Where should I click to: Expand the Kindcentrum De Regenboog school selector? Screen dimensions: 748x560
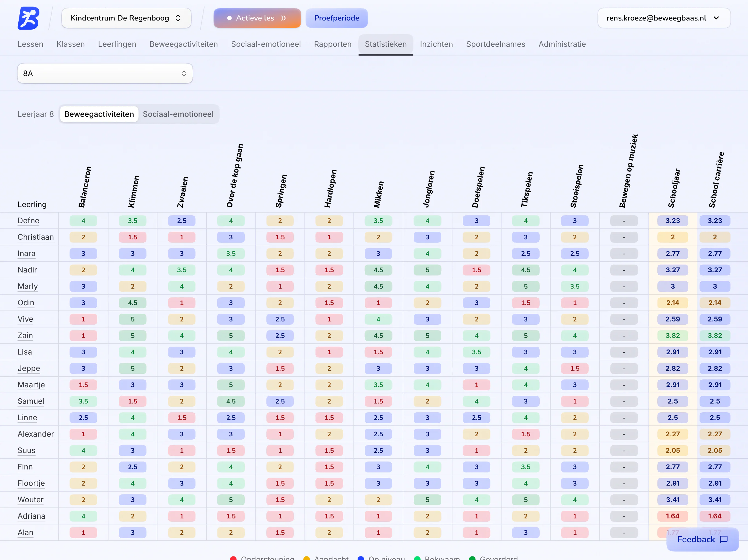[x=126, y=18]
